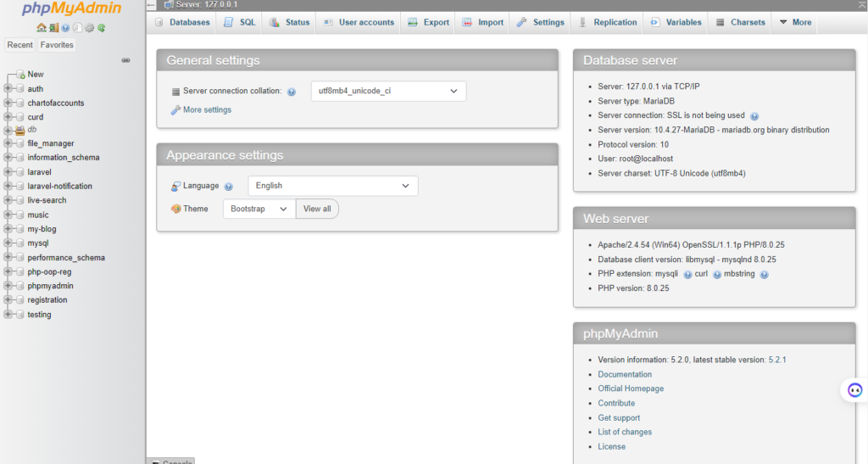Click help icon next to mbstring extension
The height and width of the screenshot is (464, 868).
(x=764, y=275)
